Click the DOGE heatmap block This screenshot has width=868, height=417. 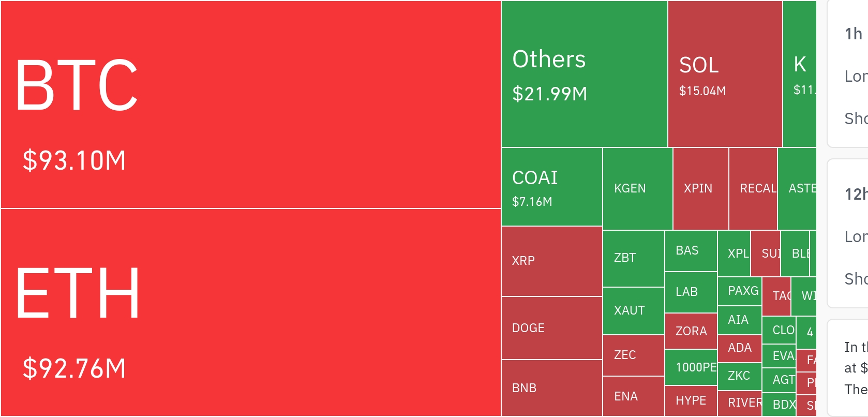[551, 328]
